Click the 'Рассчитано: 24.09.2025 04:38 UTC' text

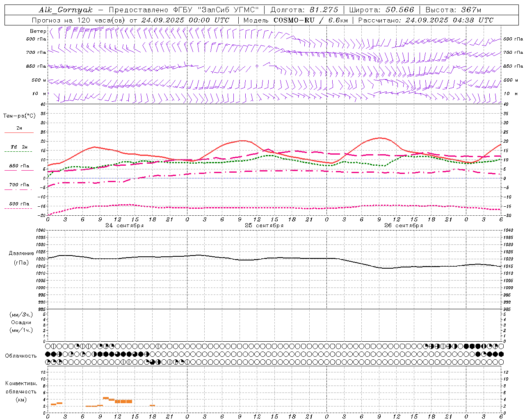426,20
